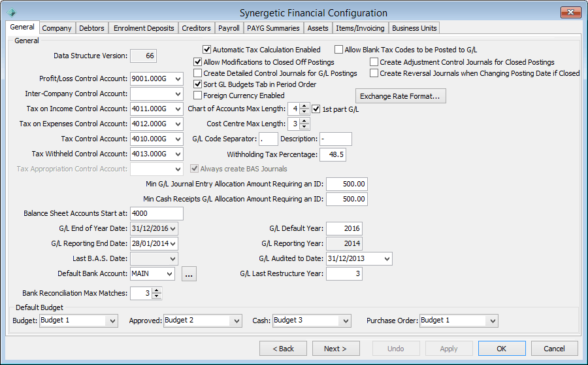Enable the Foreign Currency Enabled checkbox
The width and height of the screenshot is (588, 365).
197,96
